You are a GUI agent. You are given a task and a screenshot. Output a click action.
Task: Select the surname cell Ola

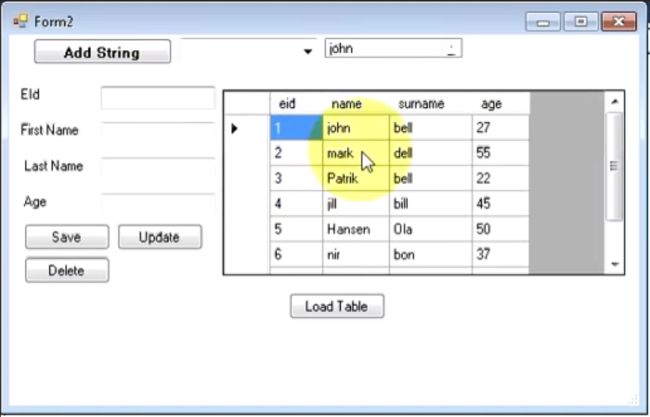tap(430, 229)
